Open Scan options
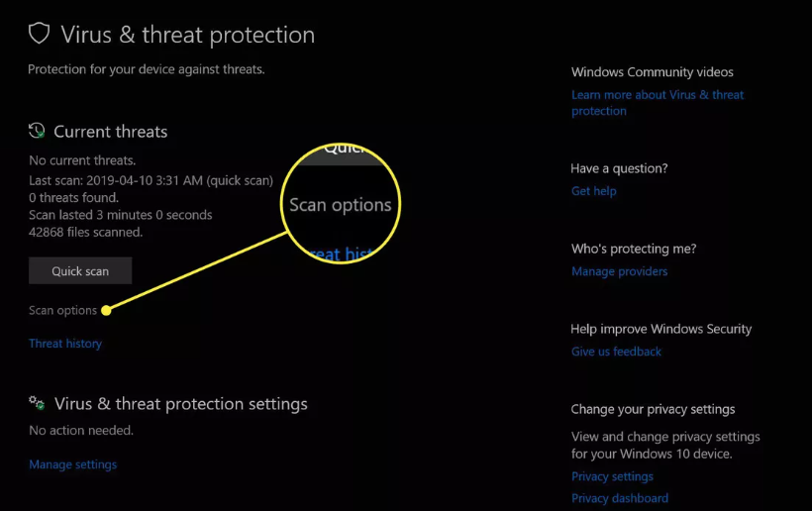This screenshot has width=812, height=511. pos(62,311)
